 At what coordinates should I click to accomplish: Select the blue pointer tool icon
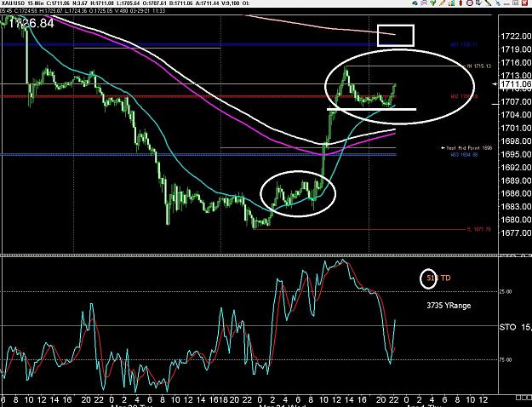[498, 3]
